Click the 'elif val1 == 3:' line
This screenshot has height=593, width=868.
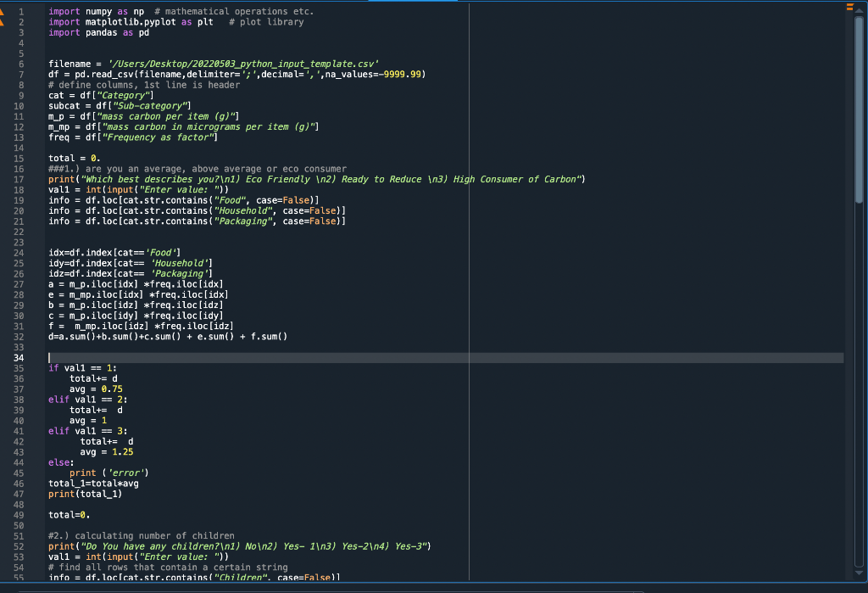tap(88, 432)
